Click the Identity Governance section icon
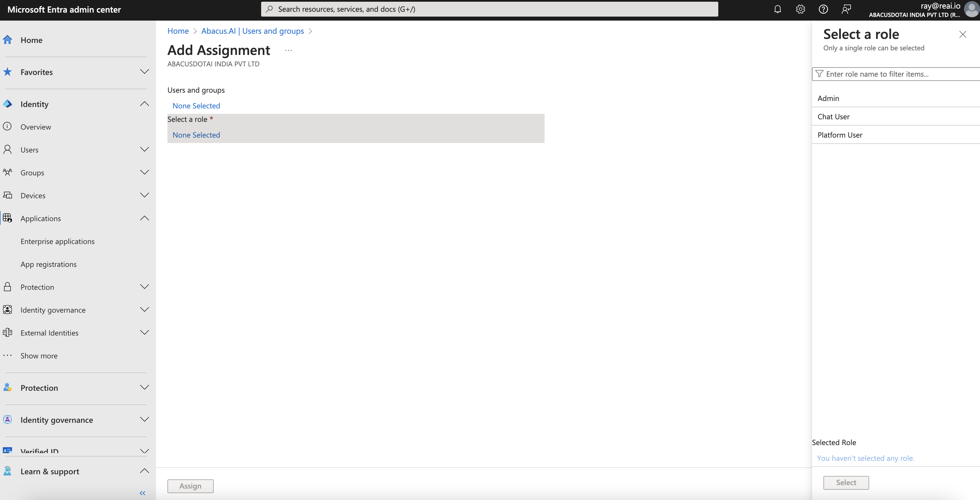 (x=8, y=309)
